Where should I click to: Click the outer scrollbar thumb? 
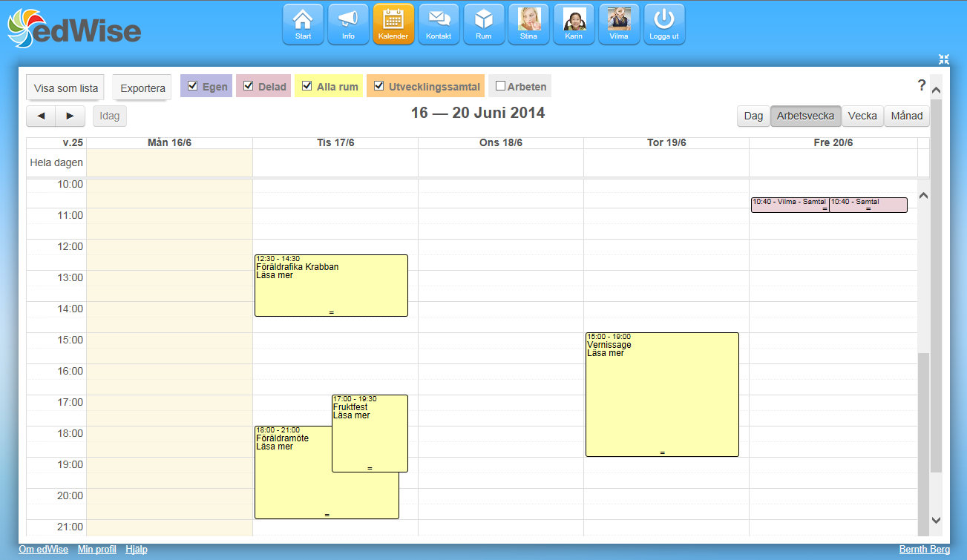click(x=936, y=286)
